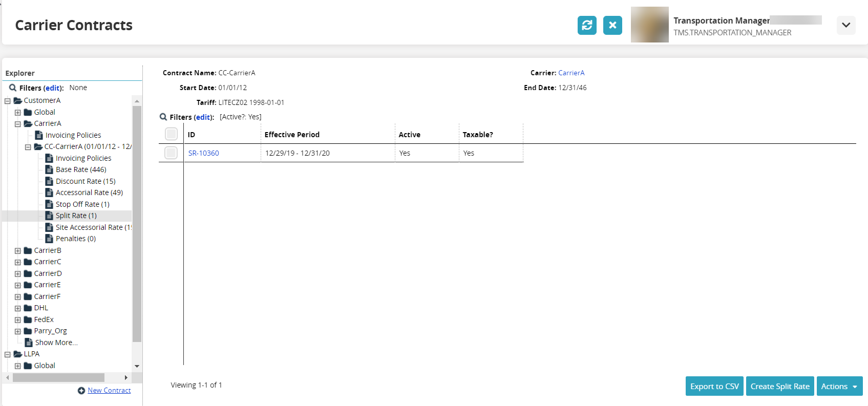Click the New Contract link
Image resolution: width=868 pixels, height=406 pixels.
109,390
